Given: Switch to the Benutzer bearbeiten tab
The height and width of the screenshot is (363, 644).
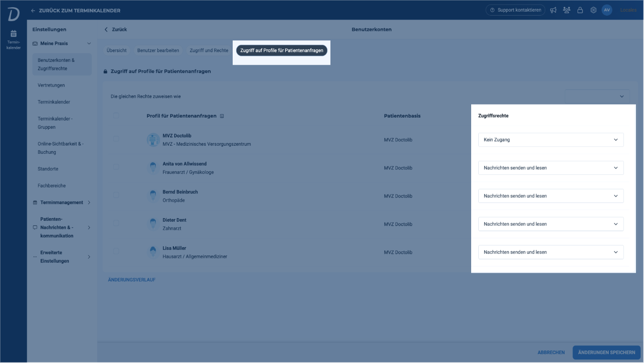Looking at the screenshot, I should (x=158, y=51).
